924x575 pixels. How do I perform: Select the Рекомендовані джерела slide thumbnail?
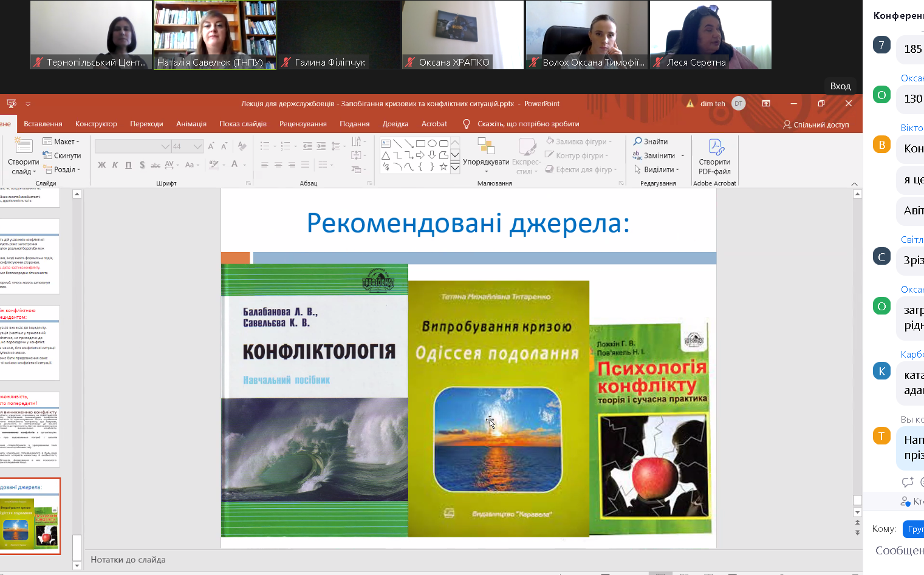click(x=30, y=516)
